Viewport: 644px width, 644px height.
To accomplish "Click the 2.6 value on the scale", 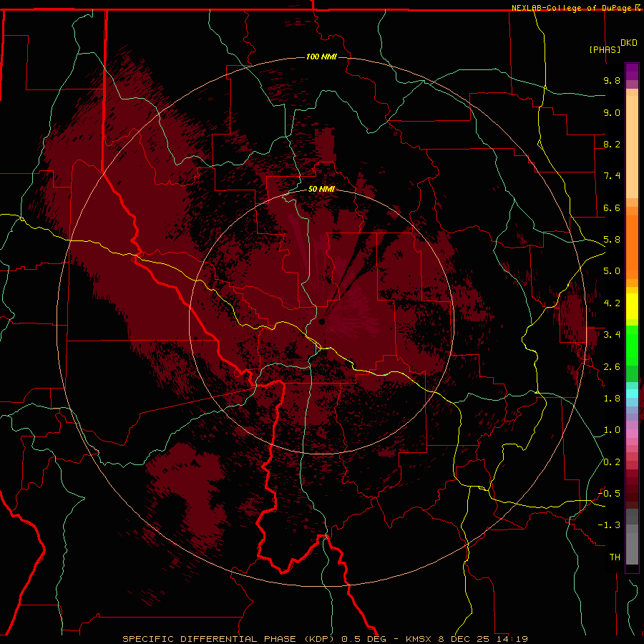I will point(612,367).
